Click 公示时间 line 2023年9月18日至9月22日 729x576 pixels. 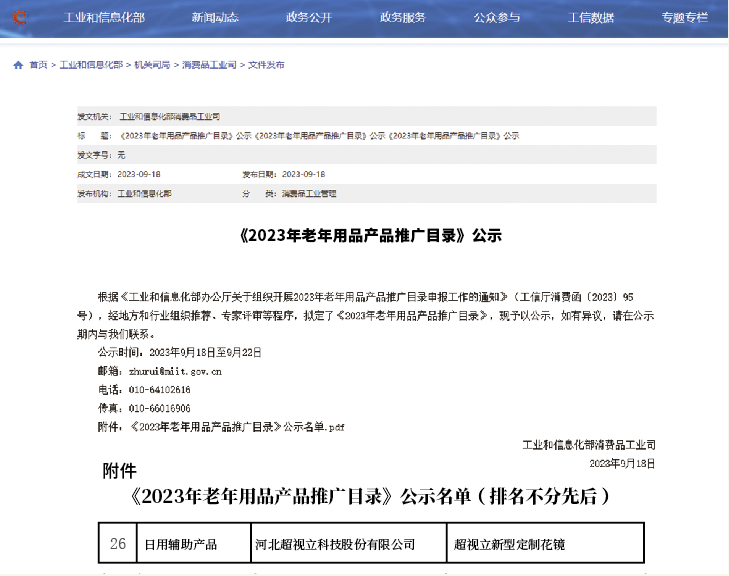[x=205, y=352]
